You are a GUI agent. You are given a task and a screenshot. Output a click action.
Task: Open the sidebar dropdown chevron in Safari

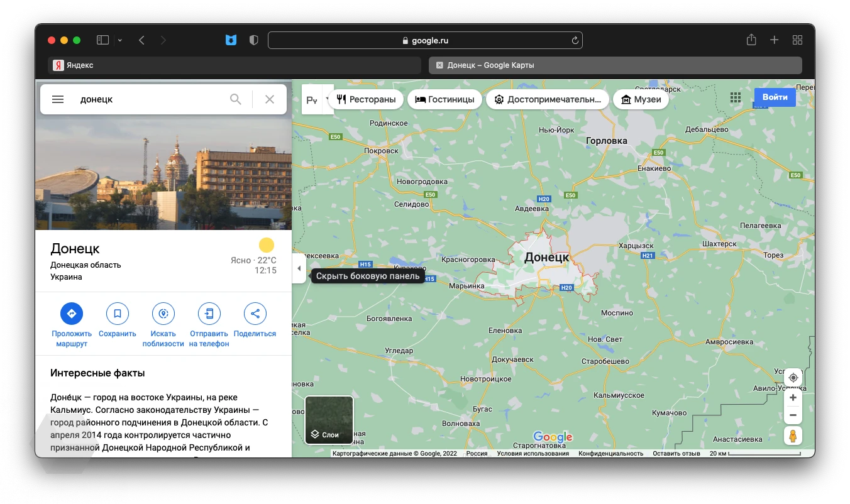point(120,40)
